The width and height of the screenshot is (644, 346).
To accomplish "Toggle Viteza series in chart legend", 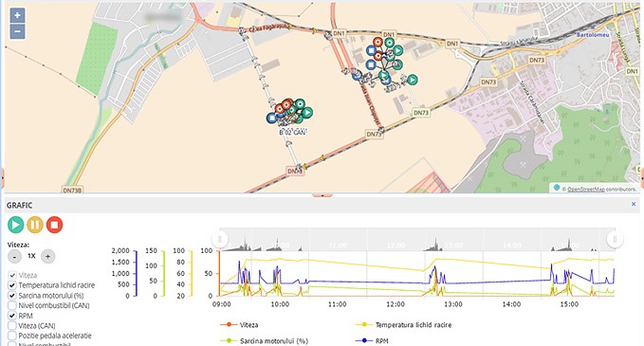I will point(239,324).
